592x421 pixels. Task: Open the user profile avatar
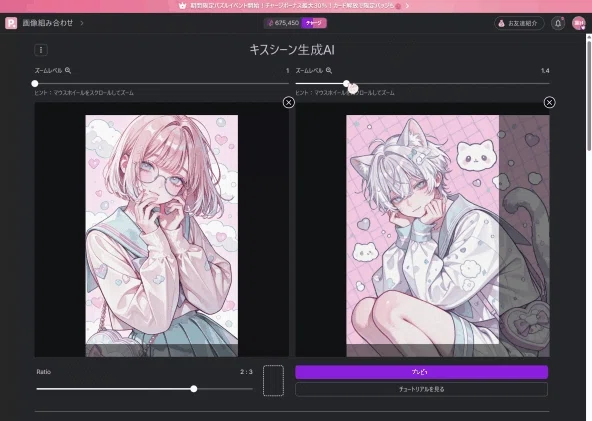(x=578, y=23)
